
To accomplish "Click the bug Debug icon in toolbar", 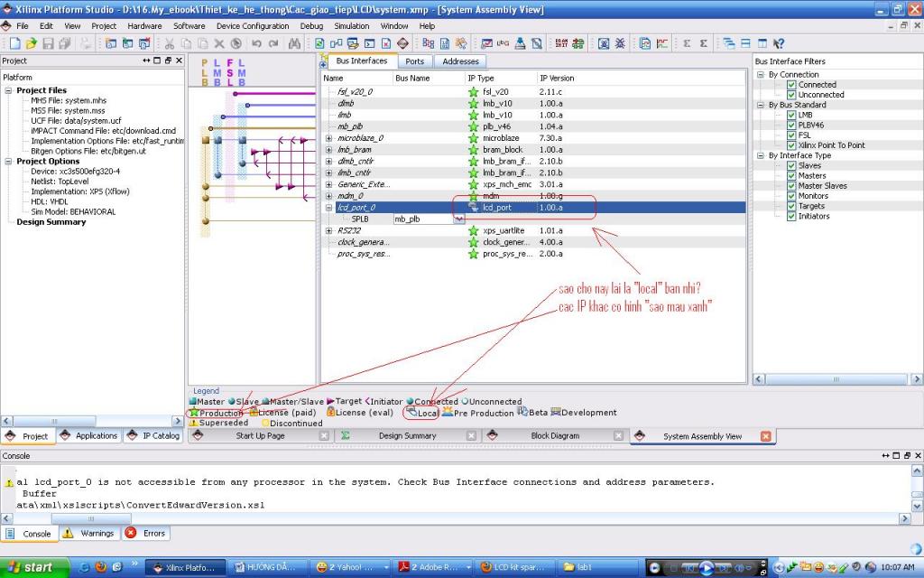I will click(622, 43).
